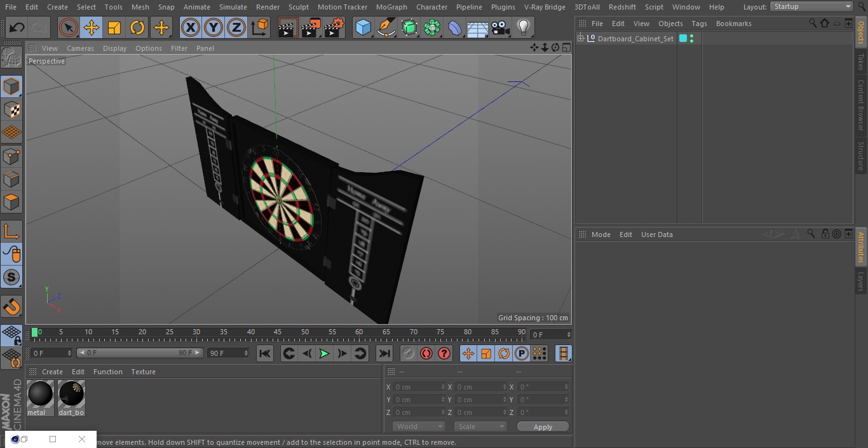
Task: Click the Undo arrow icon
Action: 17,27
